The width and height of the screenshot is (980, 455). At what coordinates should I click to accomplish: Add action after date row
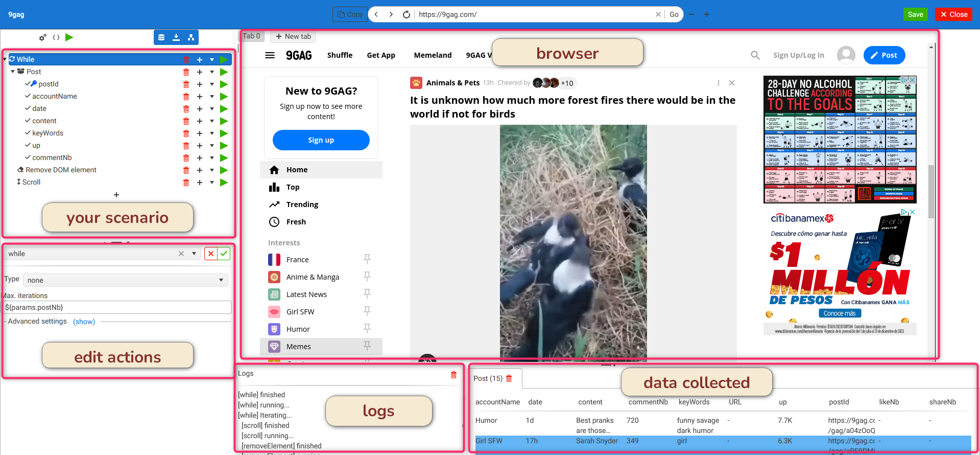(x=200, y=109)
